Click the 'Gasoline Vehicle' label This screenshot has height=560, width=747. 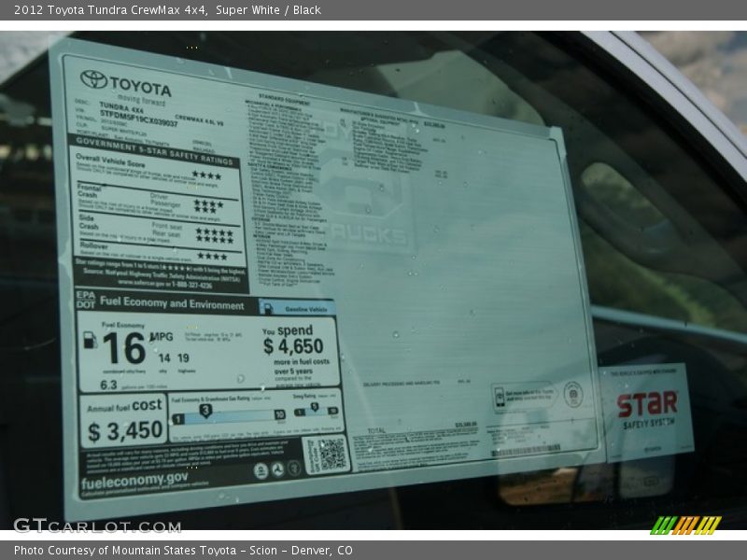point(306,310)
